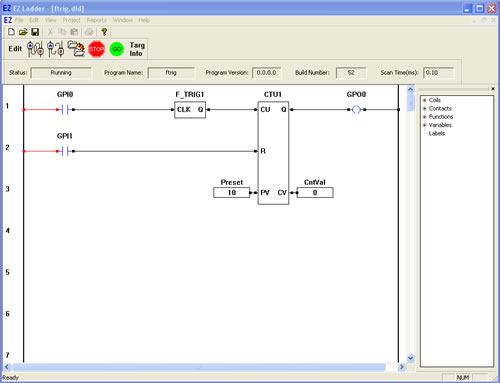Viewport: 500px width, 383px height.
Task: Click the vertical scrollbar thumb
Action: [x=411, y=103]
